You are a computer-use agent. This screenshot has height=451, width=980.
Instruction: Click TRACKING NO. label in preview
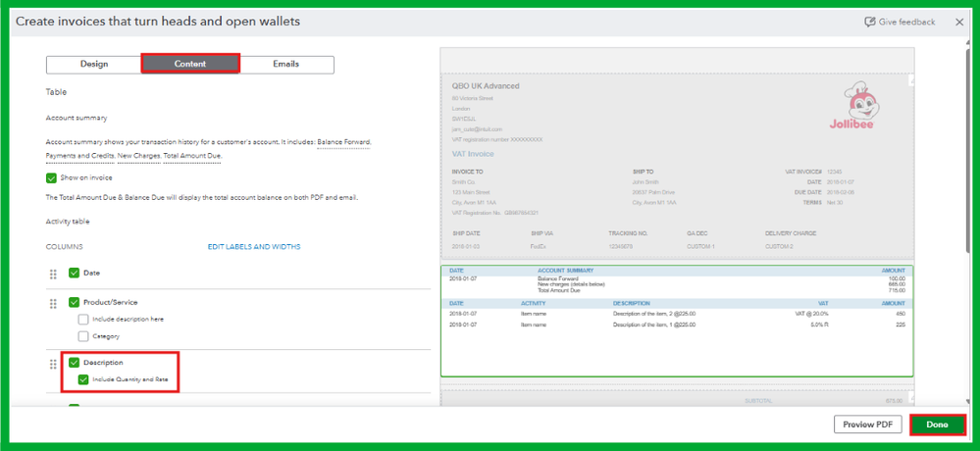coord(628,233)
